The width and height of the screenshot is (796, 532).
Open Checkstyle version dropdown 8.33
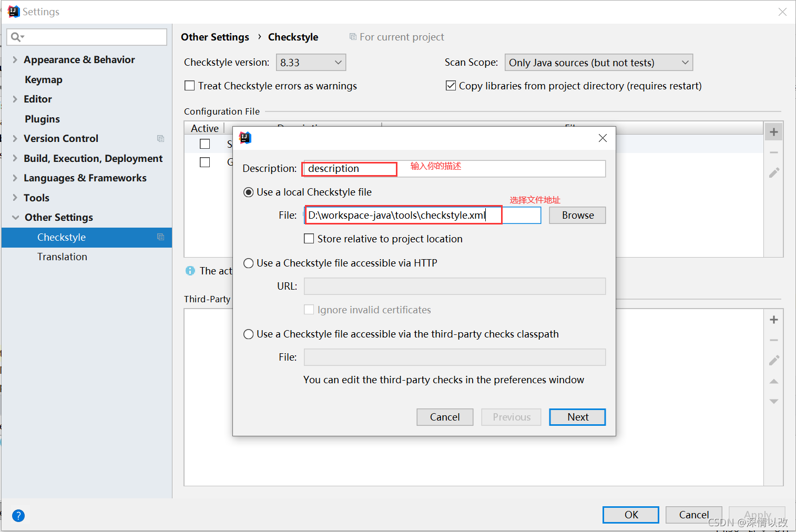(x=311, y=63)
